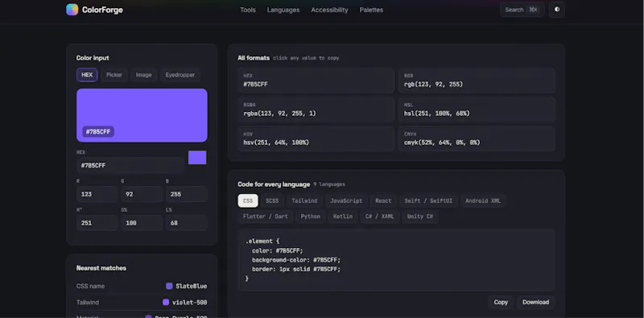Click the L% field showing 68
644x318 pixels.
coord(187,223)
